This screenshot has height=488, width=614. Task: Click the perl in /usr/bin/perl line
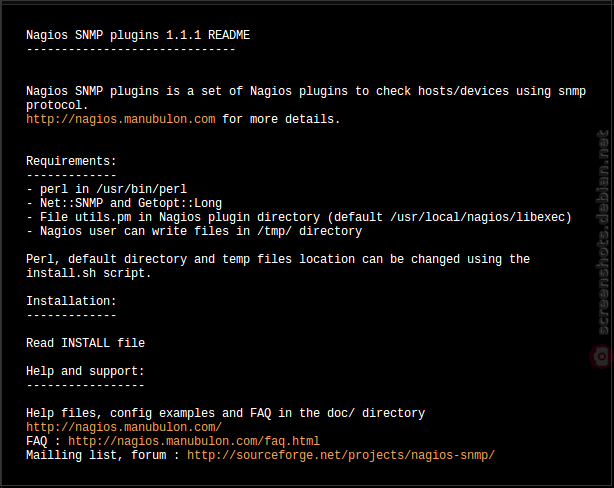(107, 189)
